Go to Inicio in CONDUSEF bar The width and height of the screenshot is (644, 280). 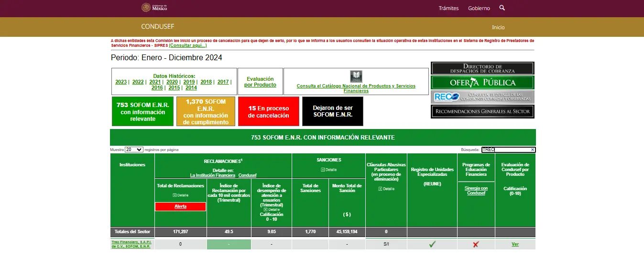tap(498, 27)
